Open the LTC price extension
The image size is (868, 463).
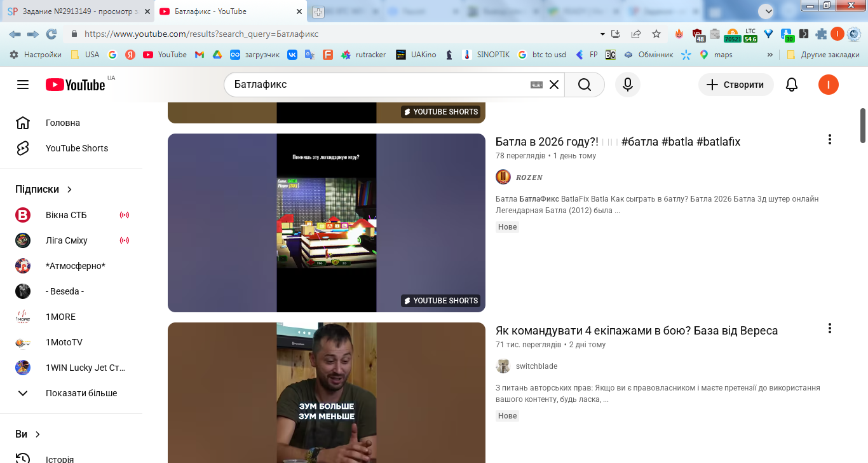750,35
